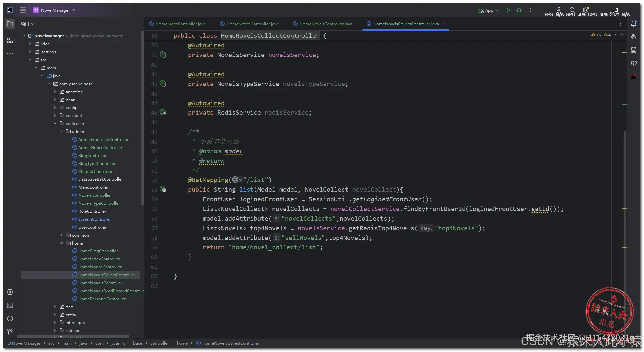Viewport: 644px width, 352px height.
Task: Expand the entity package
Action: [x=55, y=315]
